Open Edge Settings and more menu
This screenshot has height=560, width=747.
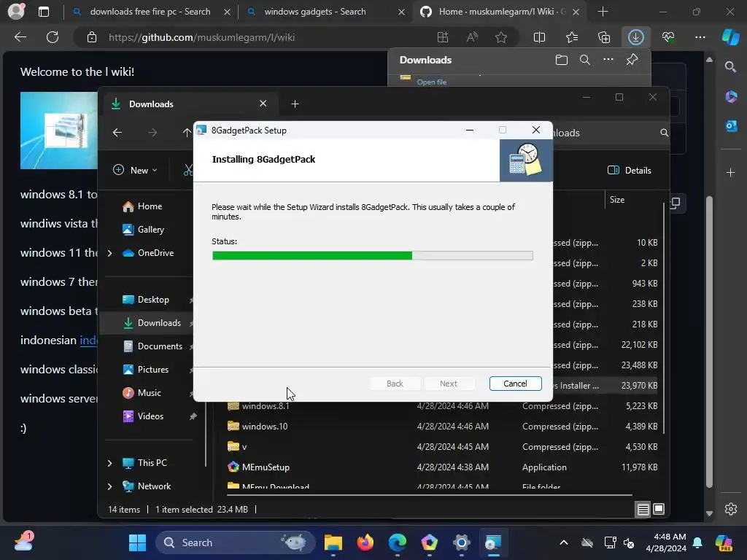click(x=700, y=37)
